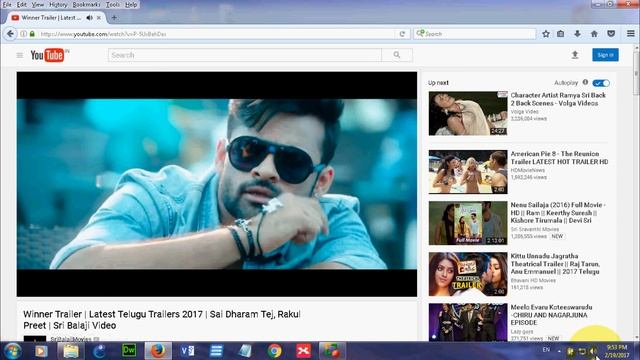Open Nenu Sailaja Full Movie title link
The image size is (640, 360).
[x=558, y=213]
